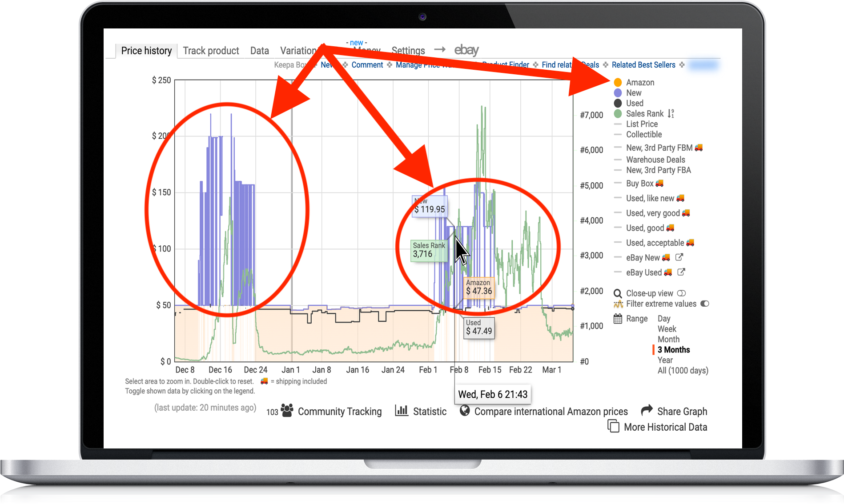This screenshot has width=844, height=504.
Task: Toggle the New purple legend dot
Action: click(x=618, y=93)
